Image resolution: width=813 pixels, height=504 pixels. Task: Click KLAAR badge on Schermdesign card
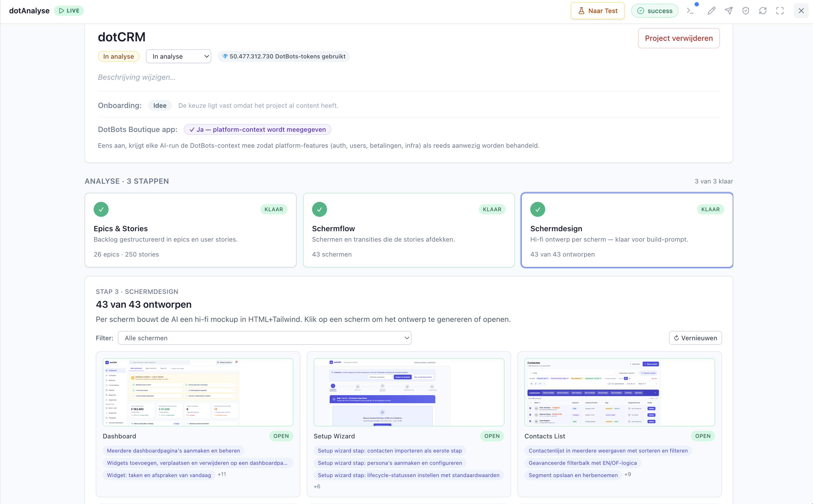click(x=710, y=209)
